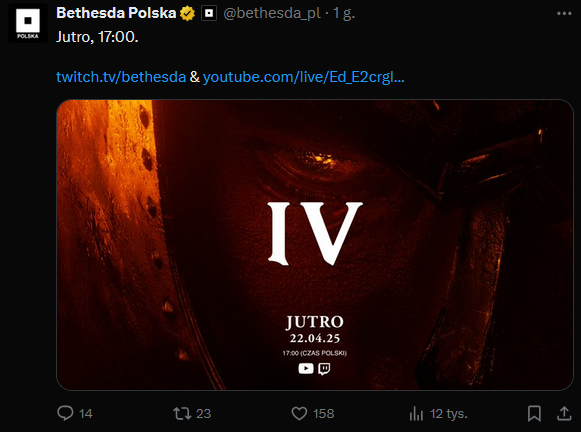The height and width of the screenshot is (432, 581).
Task: Open the twitch.tv/bethesda link
Action: 121,77
